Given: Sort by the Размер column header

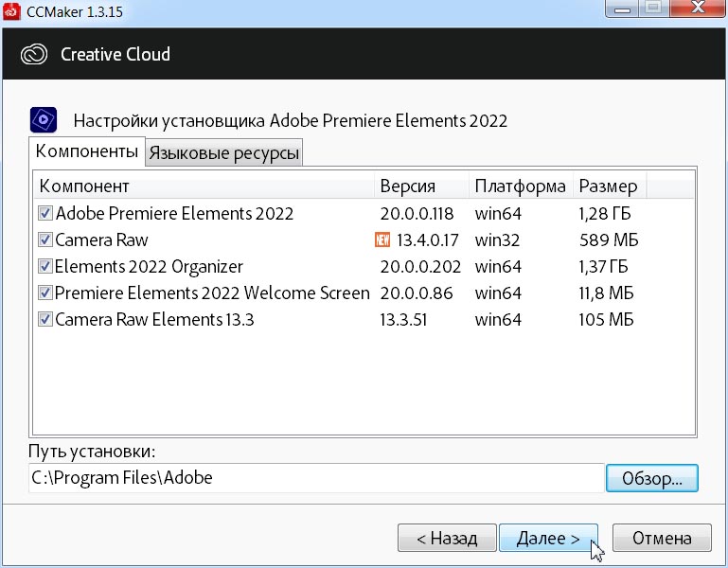Looking at the screenshot, I should (x=610, y=186).
